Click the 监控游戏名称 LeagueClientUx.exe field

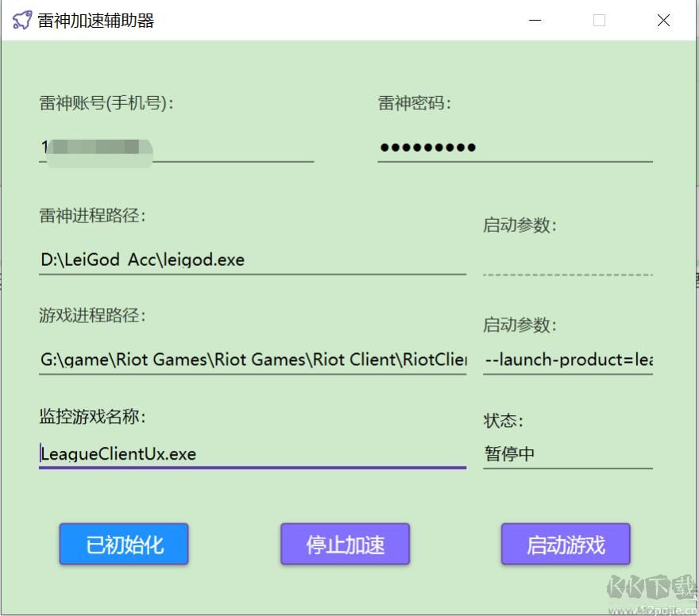pos(253,454)
